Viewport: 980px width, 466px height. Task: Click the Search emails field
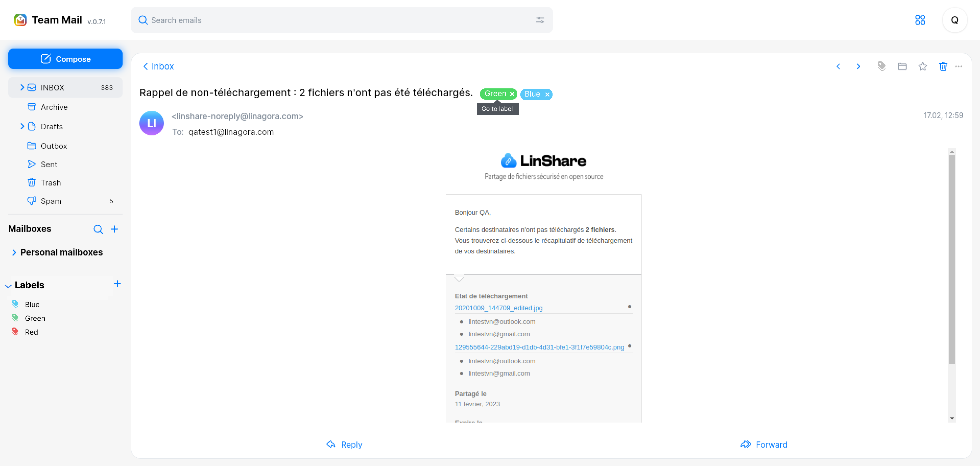(x=342, y=20)
